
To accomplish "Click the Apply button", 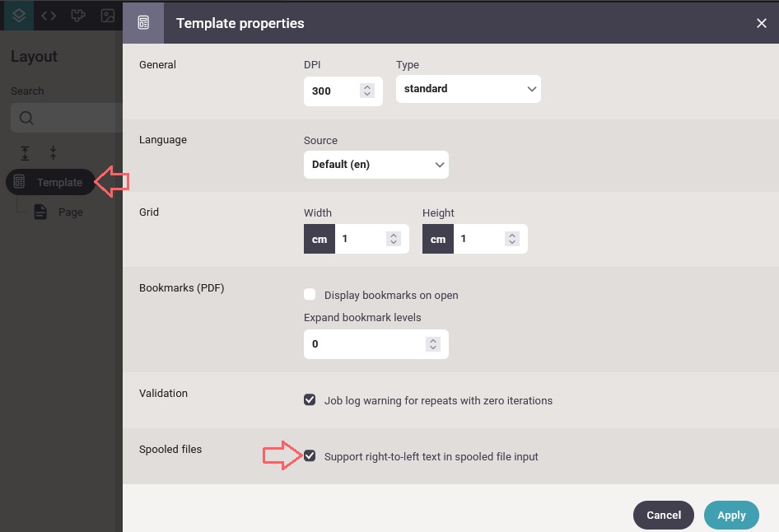I will (x=731, y=515).
